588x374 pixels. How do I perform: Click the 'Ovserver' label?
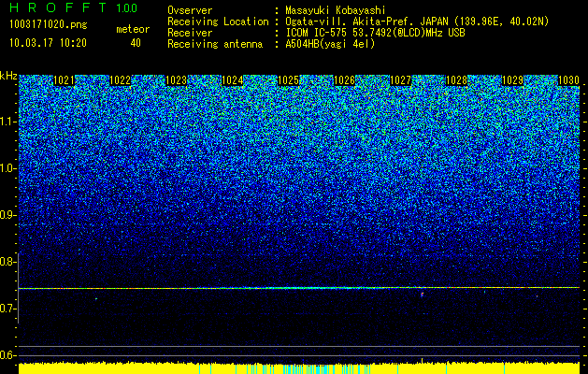[x=190, y=10]
